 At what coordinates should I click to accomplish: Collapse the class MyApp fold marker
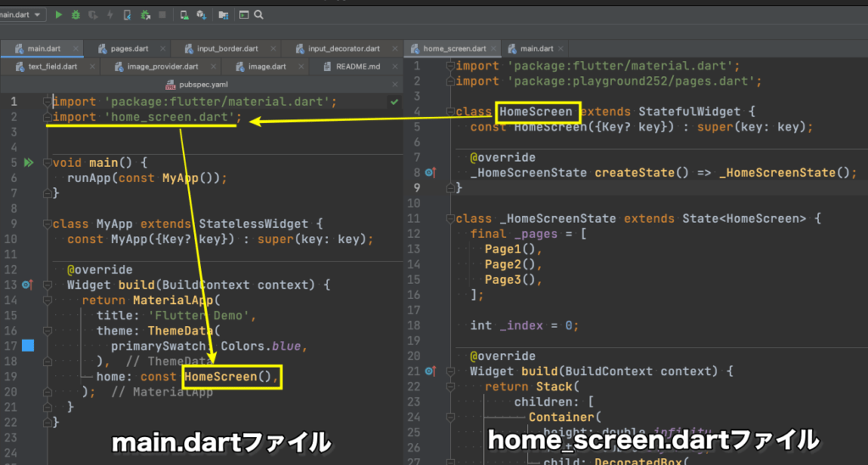click(x=47, y=224)
